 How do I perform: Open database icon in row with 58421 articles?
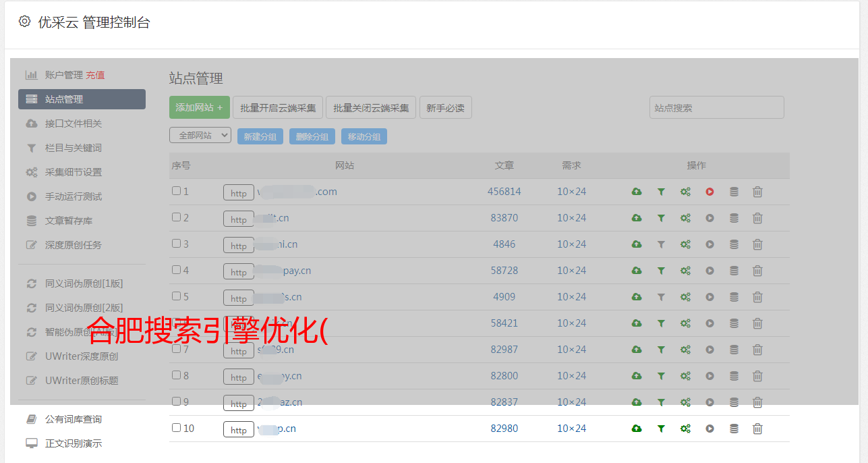point(734,323)
